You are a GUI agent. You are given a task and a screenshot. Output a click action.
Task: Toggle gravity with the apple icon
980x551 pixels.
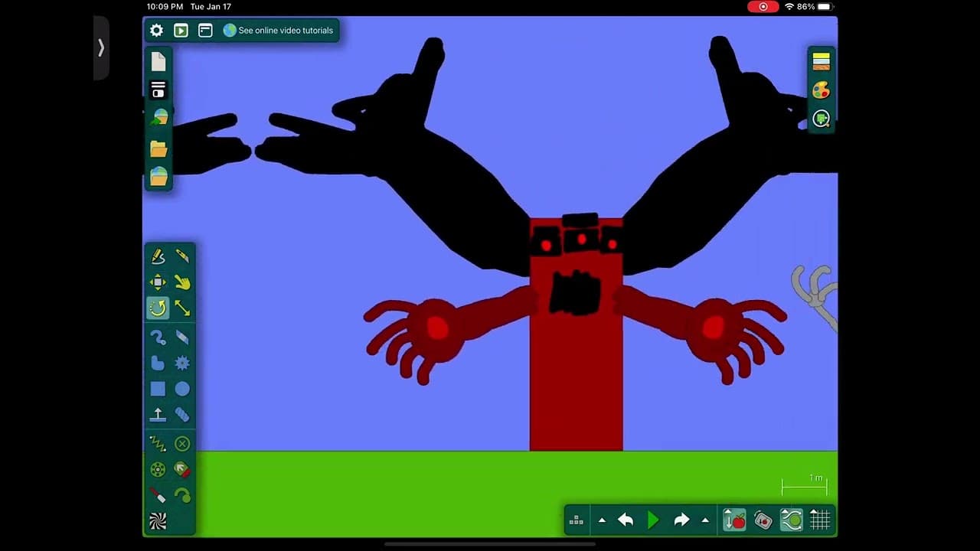[734, 520]
